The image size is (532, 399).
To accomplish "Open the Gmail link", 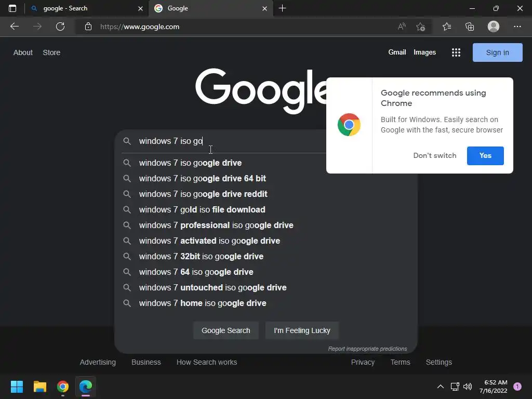I will [x=397, y=52].
